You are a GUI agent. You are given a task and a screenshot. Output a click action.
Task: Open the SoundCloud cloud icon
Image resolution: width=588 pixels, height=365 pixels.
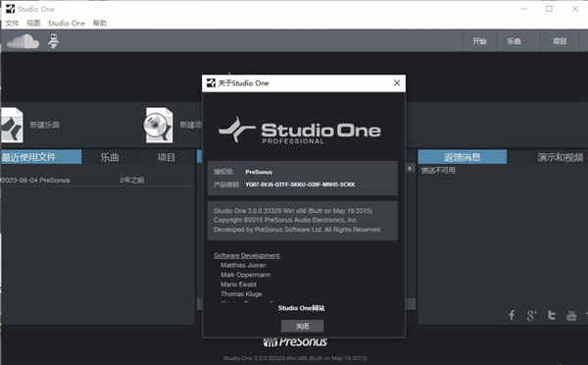point(23,41)
